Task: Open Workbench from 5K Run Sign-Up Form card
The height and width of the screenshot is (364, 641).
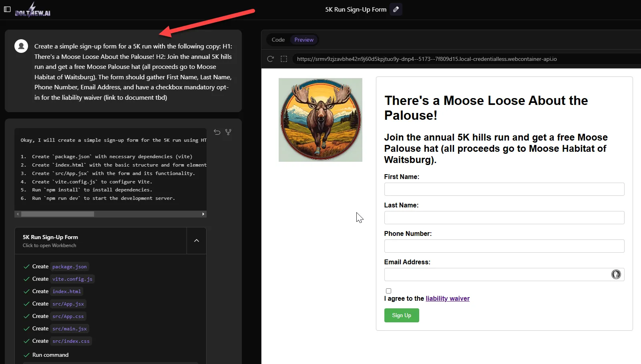Action: (101, 241)
